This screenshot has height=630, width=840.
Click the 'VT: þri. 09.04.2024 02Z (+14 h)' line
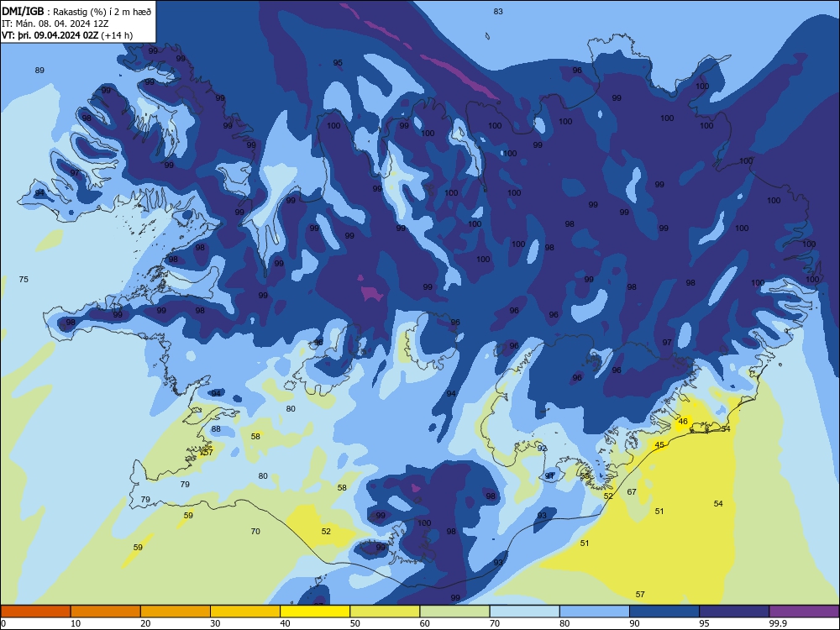click(x=67, y=35)
